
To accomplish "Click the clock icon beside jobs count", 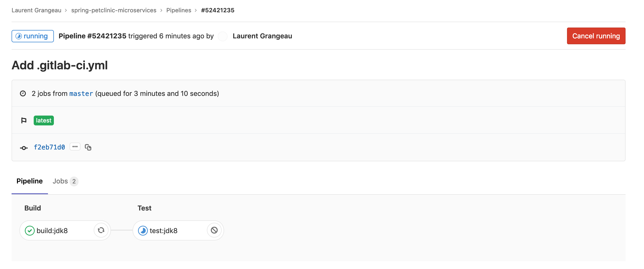I will 23,93.
